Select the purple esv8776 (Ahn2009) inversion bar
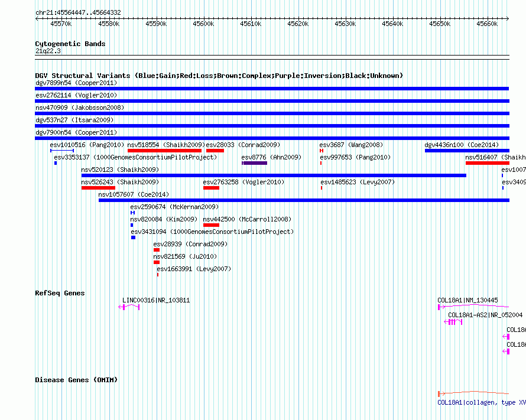Image resolution: width=526 pixels, height=420 pixels. pyautogui.click(x=255, y=163)
